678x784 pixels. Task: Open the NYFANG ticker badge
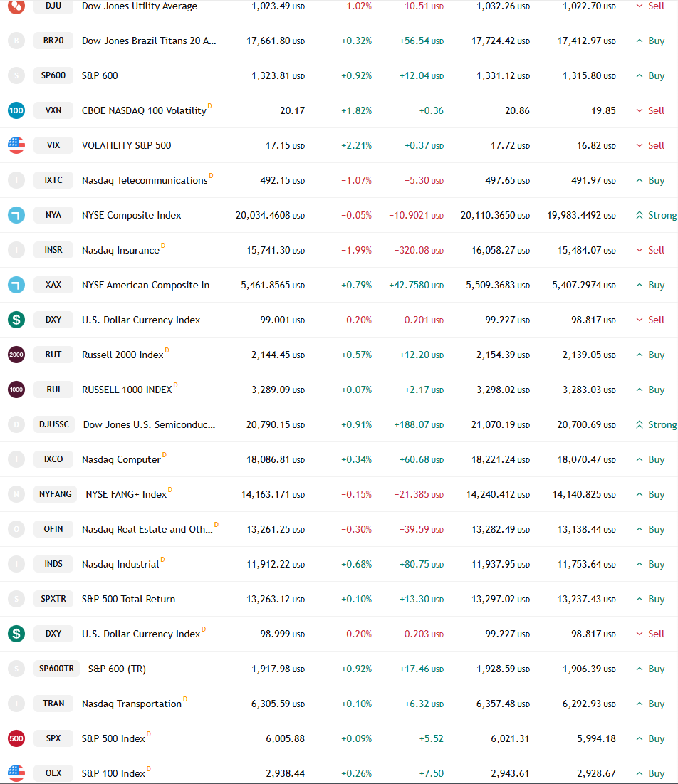tap(56, 494)
